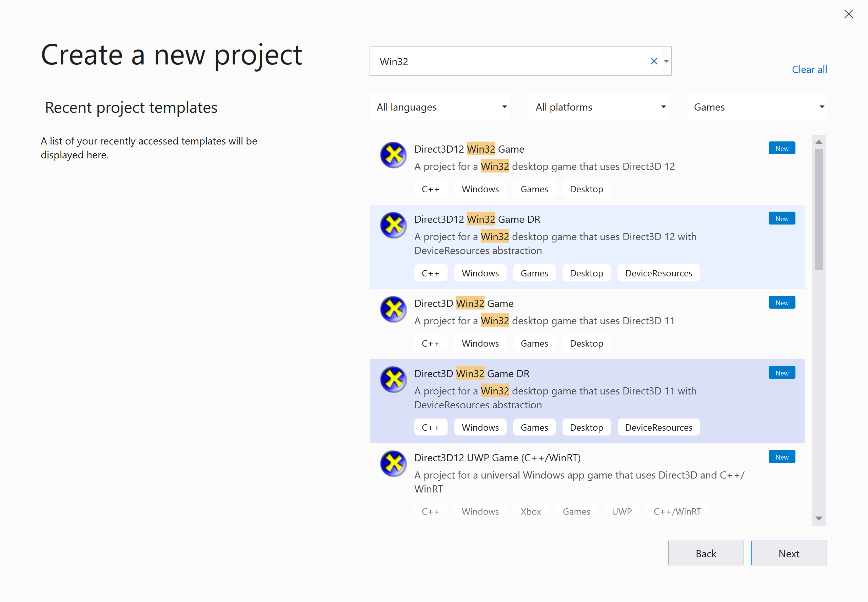The height and width of the screenshot is (602, 868).
Task: Select Direct3D12 UWP Game (C++/WinRT) title
Action: pos(497,458)
